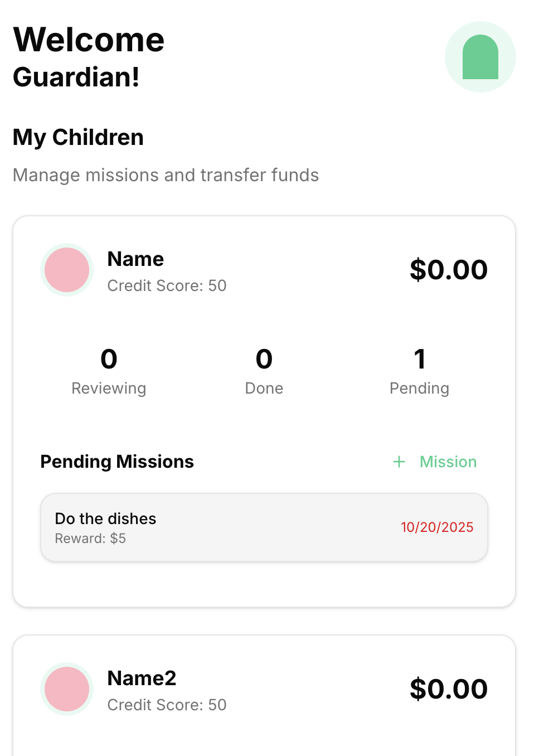Click the green Mission link

point(448,462)
